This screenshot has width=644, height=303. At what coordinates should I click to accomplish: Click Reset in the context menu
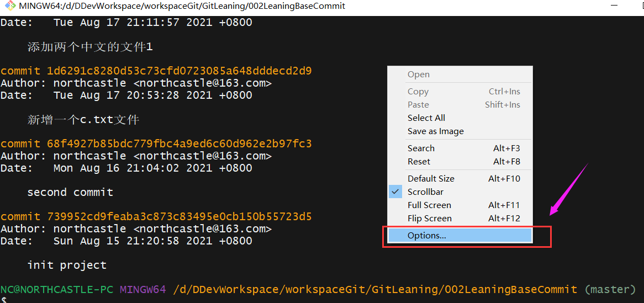click(x=460, y=162)
